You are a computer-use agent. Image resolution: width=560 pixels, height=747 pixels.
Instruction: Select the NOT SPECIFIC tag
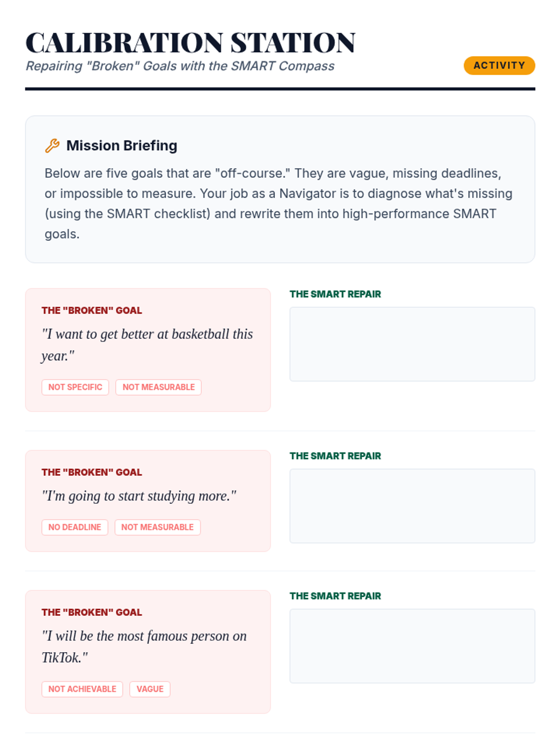click(x=75, y=387)
